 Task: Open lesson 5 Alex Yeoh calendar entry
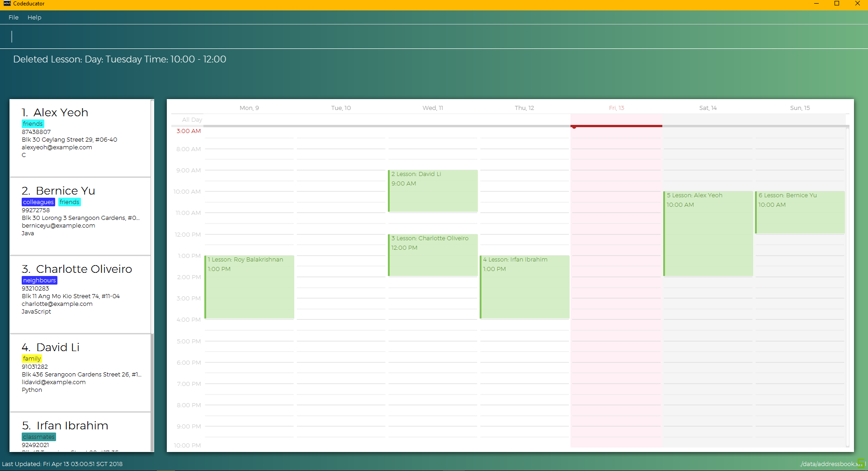pyautogui.click(x=708, y=233)
